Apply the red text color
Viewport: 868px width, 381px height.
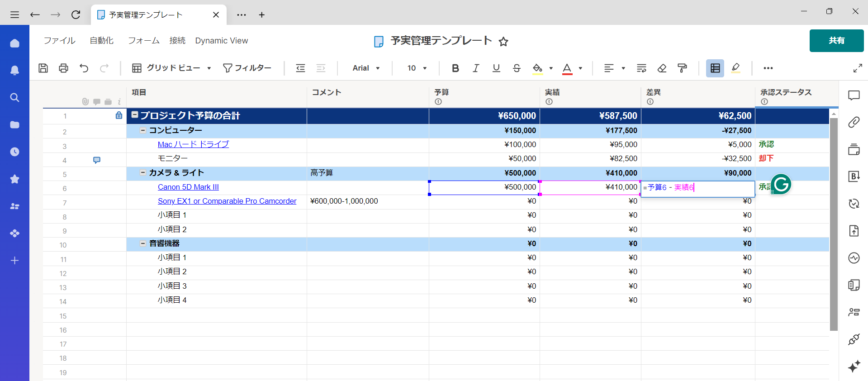point(567,68)
